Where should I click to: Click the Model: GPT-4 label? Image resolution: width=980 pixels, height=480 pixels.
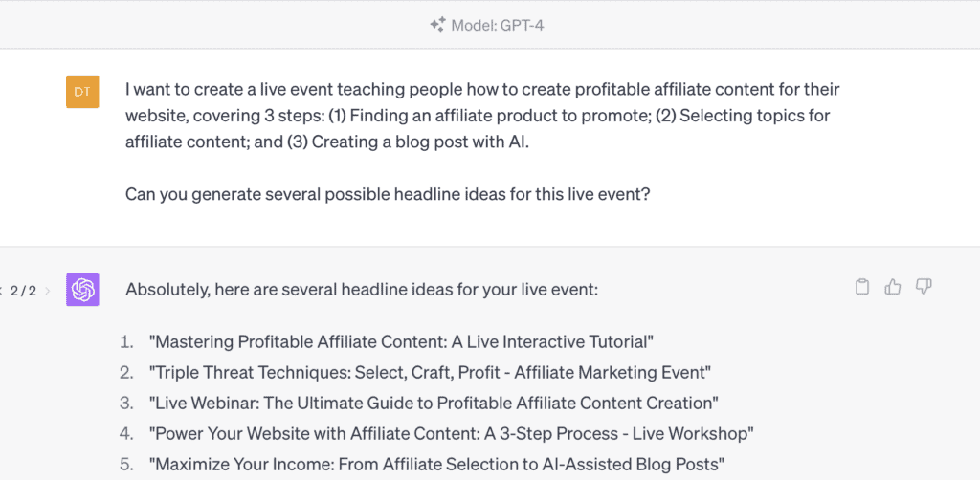pos(498,26)
